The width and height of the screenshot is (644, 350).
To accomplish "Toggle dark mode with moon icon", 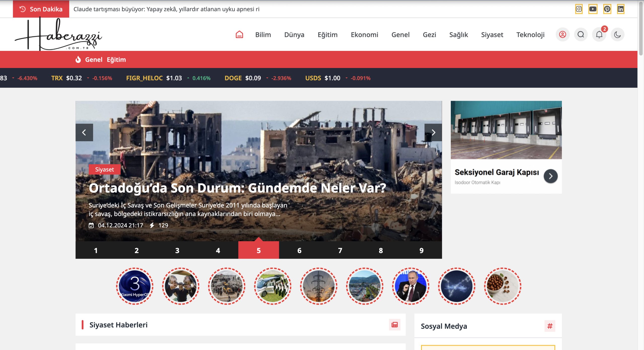I will 618,34.
